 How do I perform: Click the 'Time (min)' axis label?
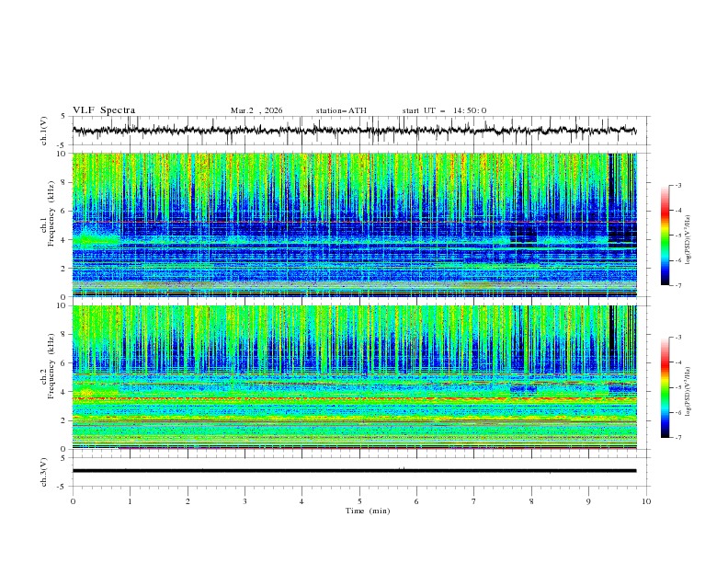click(368, 511)
